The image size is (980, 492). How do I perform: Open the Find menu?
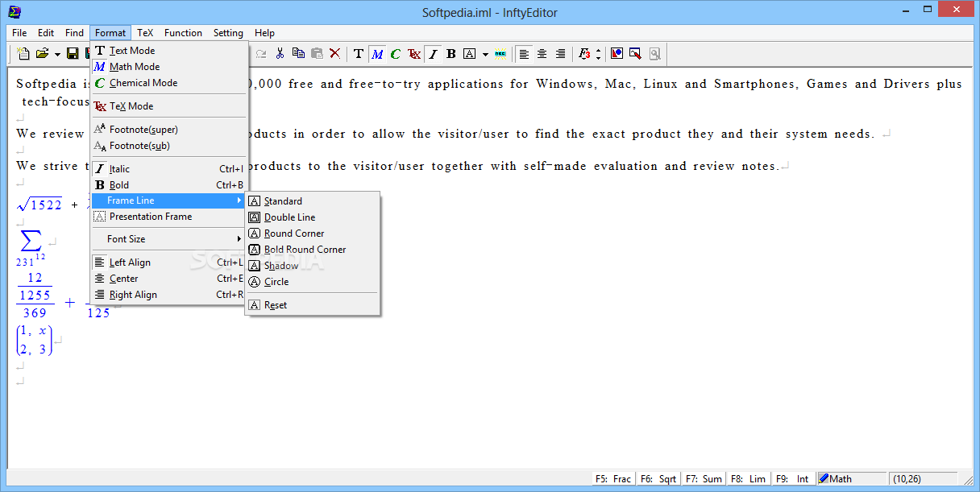coord(74,33)
